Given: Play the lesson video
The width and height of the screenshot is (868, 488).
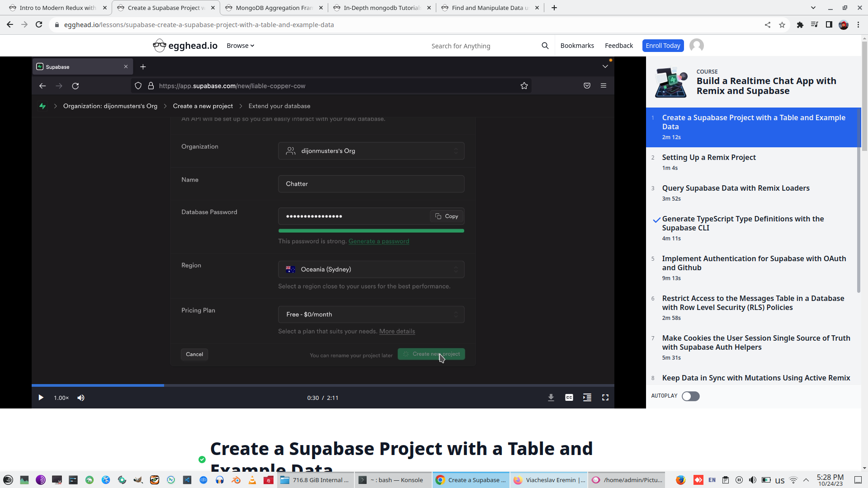Looking at the screenshot, I should point(41,398).
